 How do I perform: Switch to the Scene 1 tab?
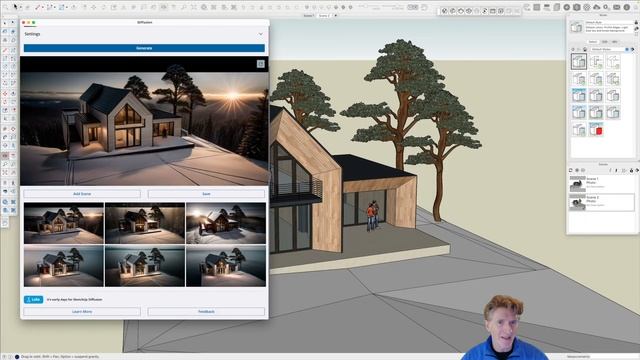pyautogui.click(x=309, y=16)
